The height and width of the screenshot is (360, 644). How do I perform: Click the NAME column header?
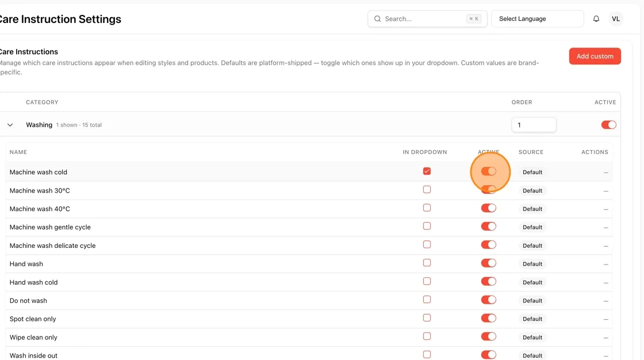tap(18, 152)
